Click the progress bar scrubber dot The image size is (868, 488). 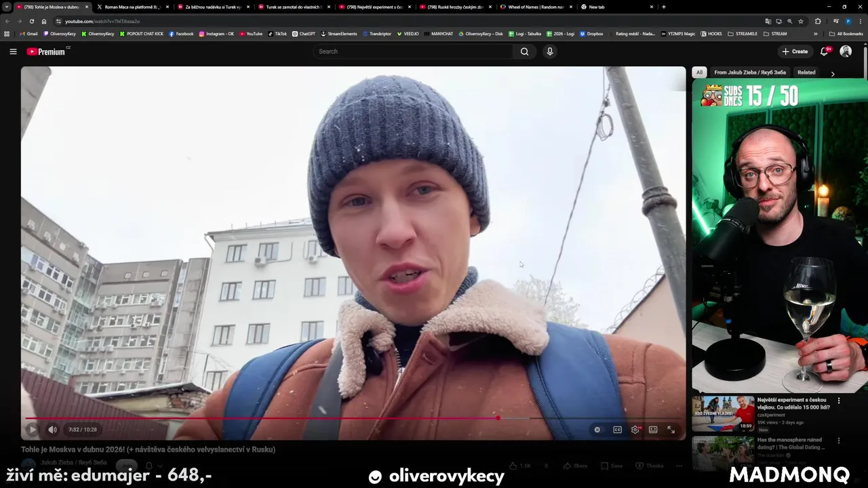[x=498, y=418]
